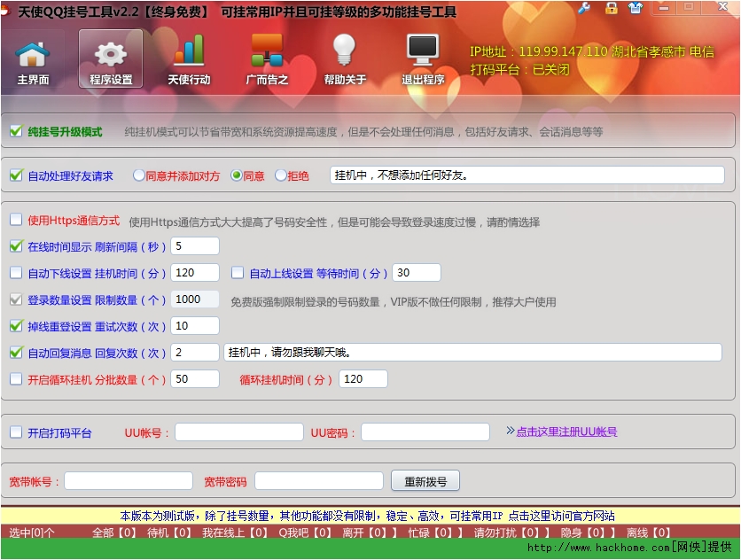This screenshot has width=741, height=560.
Task: Close the 天使QQ挂号工具 window
Action: coord(722,6)
